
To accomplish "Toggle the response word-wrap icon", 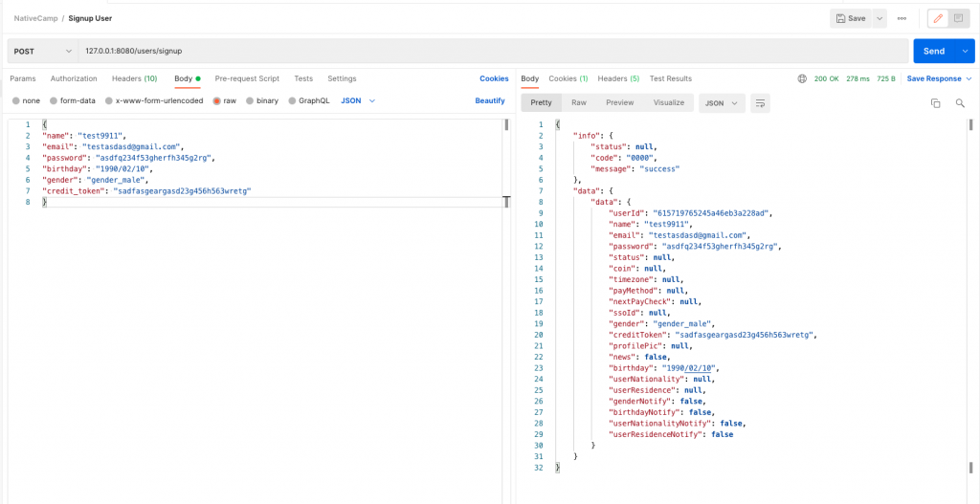I will pos(760,103).
